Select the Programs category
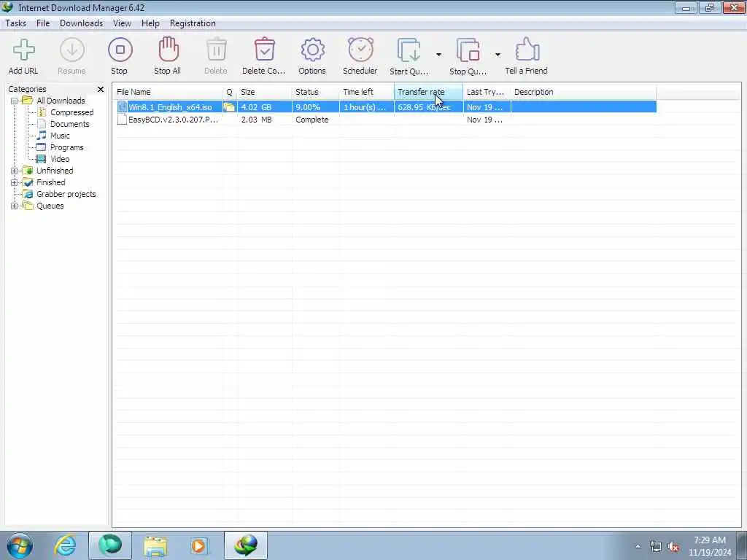 coord(66,147)
